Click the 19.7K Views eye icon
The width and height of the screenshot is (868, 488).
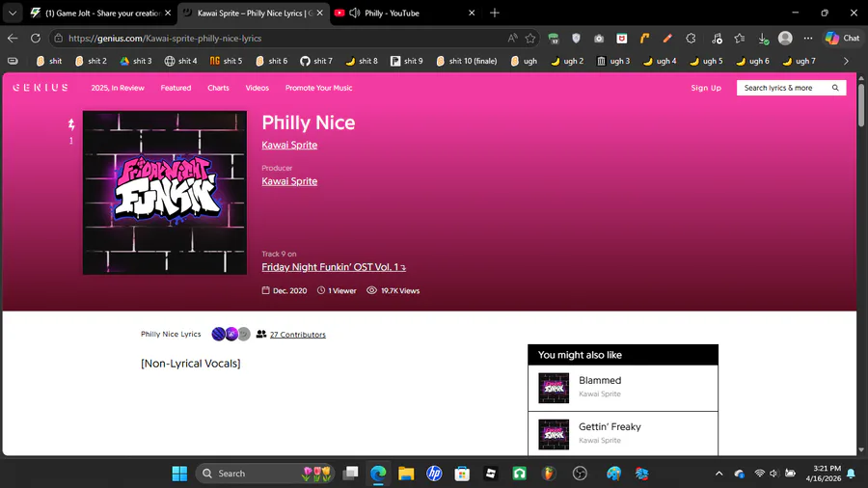(371, 290)
